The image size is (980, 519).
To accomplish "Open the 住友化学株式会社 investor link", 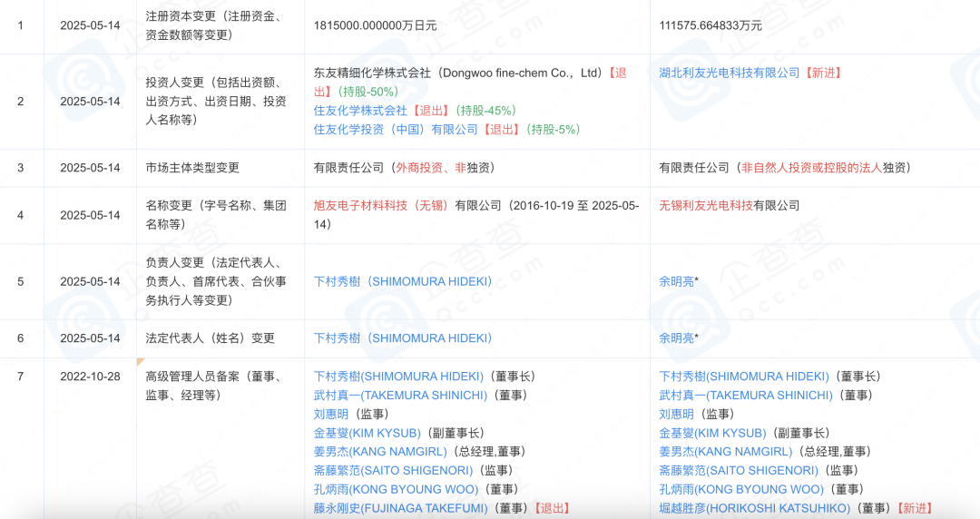I will pyautogui.click(x=360, y=111).
